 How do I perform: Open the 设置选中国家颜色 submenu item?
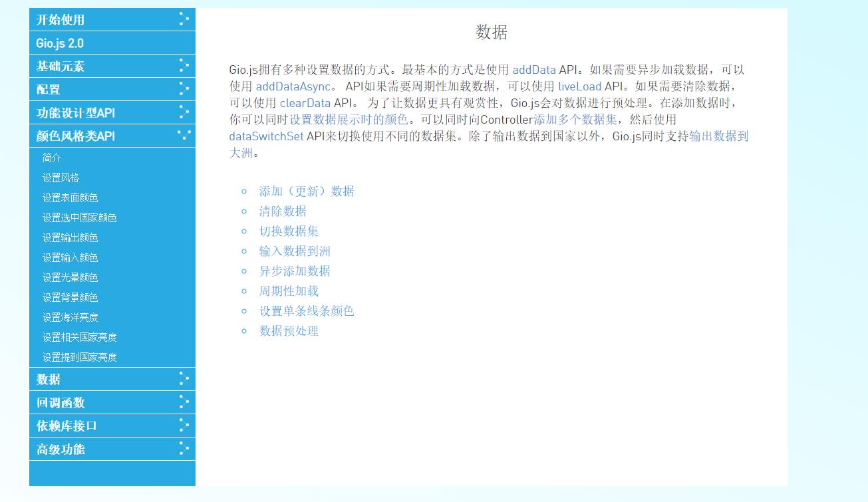pyautogui.click(x=79, y=217)
